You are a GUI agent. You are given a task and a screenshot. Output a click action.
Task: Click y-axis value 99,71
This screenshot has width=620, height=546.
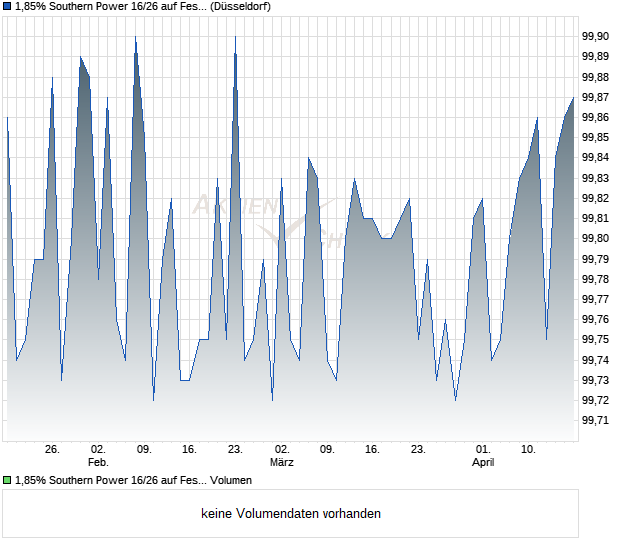pyautogui.click(x=595, y=421)
